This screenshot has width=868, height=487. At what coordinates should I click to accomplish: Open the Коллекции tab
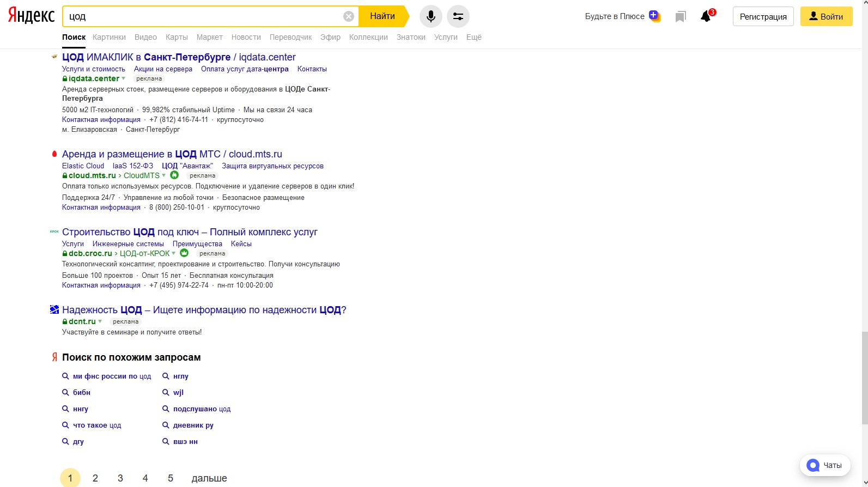coord(368,37)
